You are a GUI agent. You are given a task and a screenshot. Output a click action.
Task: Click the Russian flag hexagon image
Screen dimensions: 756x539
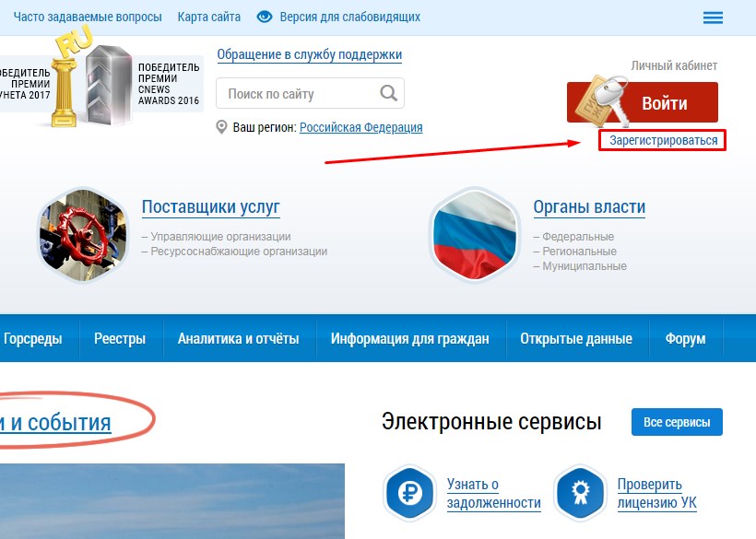(x=475, y=235)
